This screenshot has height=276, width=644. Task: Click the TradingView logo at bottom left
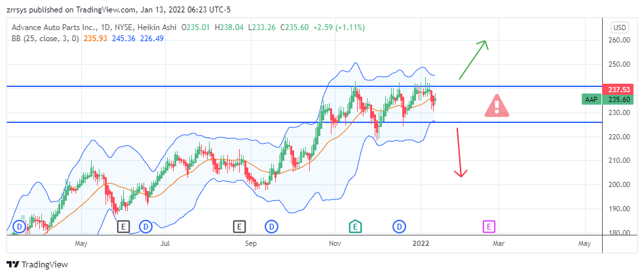pos(37,264)
